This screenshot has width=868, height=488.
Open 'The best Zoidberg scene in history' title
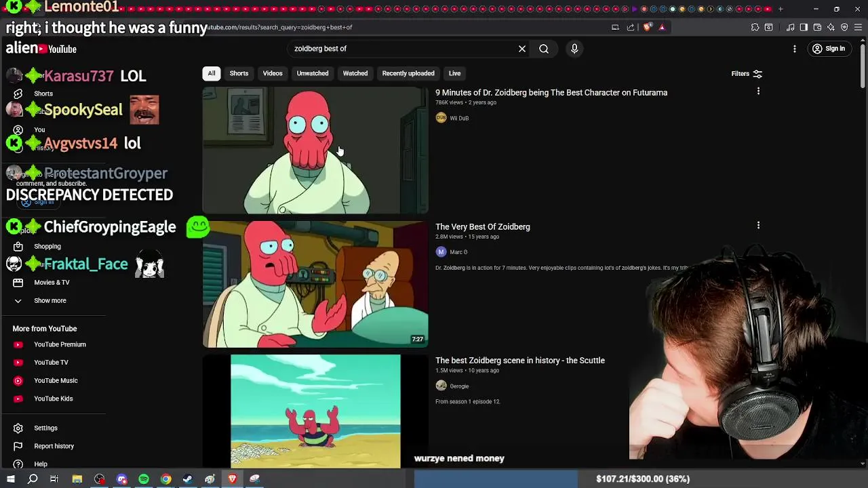point(520,361)
